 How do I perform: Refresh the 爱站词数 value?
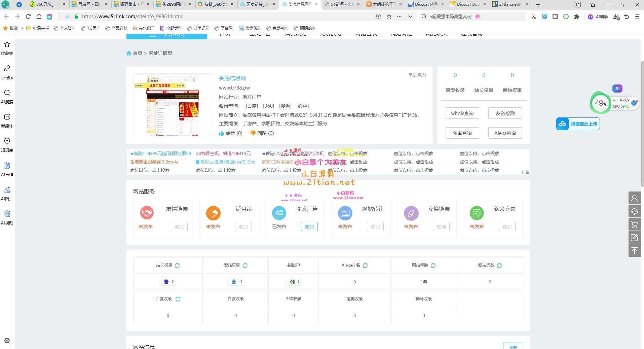[x=499, y=266]
